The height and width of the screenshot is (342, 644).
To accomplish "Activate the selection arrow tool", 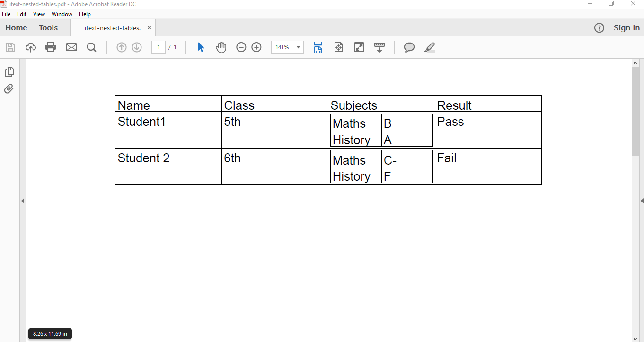I will point(201,47).
